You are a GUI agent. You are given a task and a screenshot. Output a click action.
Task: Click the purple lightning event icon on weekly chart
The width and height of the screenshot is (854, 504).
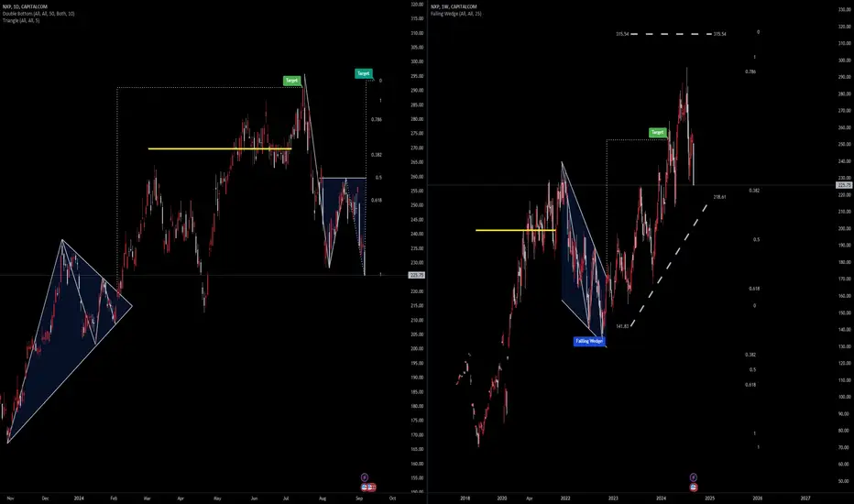pos(694,477)
